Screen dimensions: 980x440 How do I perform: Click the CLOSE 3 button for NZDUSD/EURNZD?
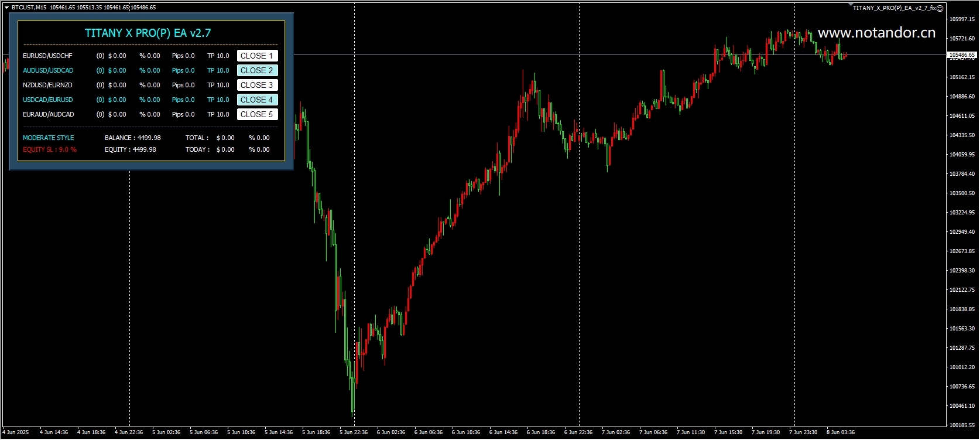tap(257, 85)
